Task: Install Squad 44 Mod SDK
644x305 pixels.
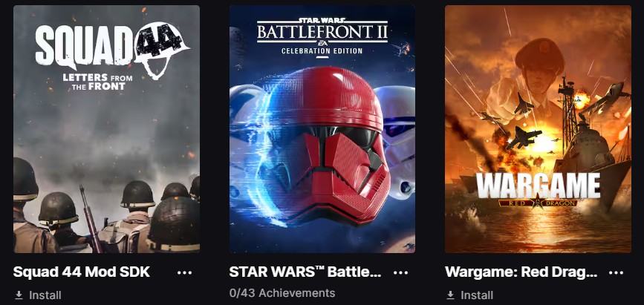Action: [x=38, y=295]
